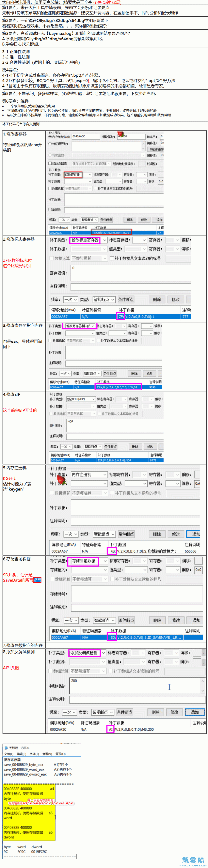The height and width of the screenshot is (868, 208).
Task: Click 寄存器值 field containing 0
Action: [131, 273]
